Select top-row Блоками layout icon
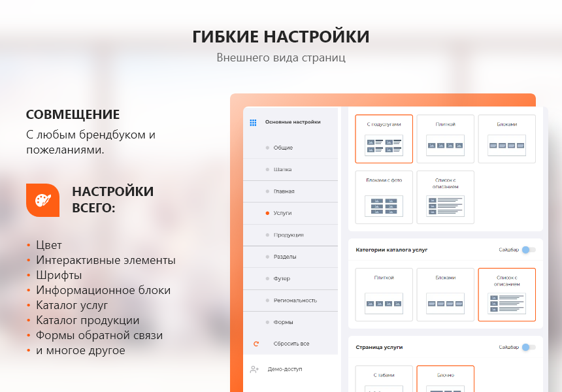The height and width of the screenshot is (392, 562). 506,144
